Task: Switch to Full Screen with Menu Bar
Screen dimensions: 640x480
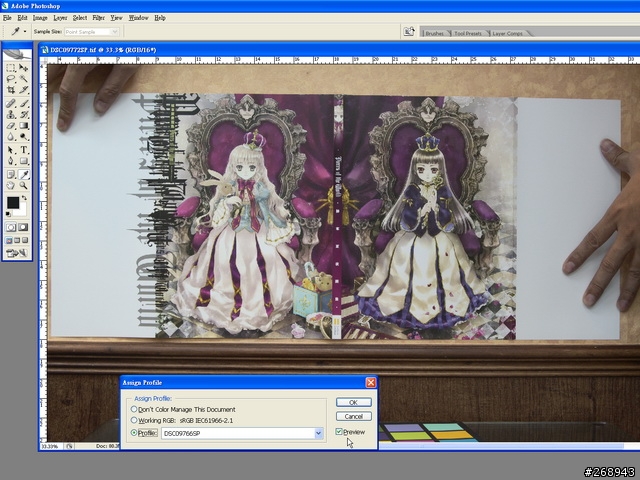Action: tap(17, 240)
